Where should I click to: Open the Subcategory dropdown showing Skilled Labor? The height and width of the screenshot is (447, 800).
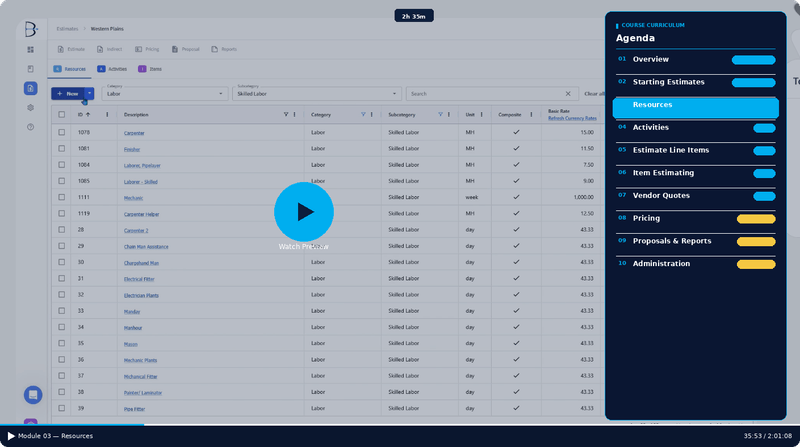(316, 94)
